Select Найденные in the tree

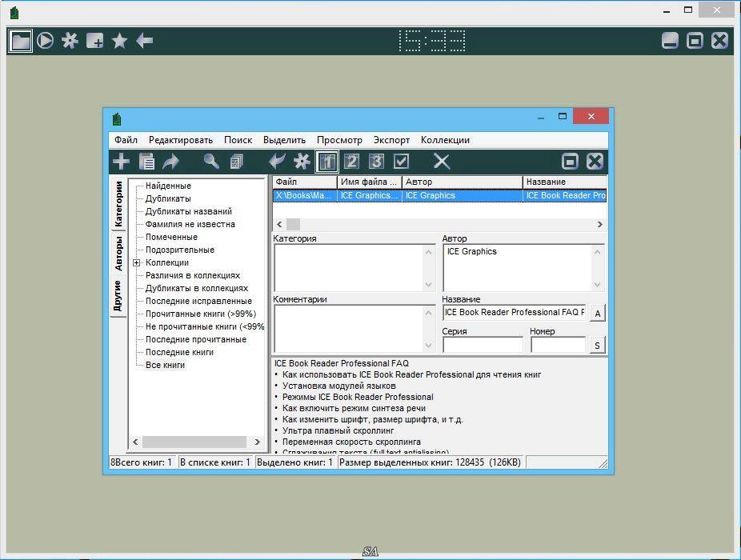(x=168, y=186)
